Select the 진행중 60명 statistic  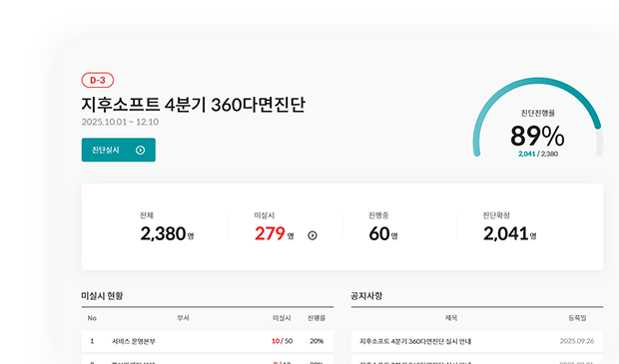383,227
